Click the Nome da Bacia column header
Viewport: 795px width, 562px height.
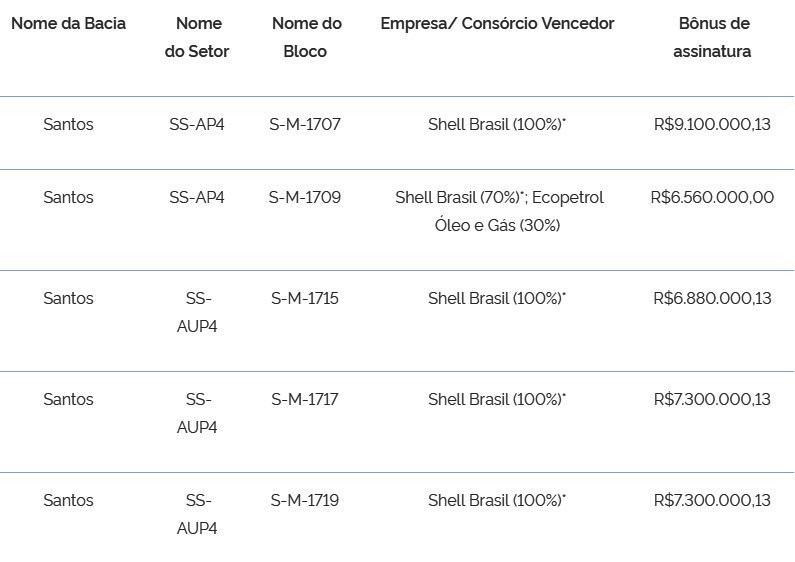[x=68, y=23]
